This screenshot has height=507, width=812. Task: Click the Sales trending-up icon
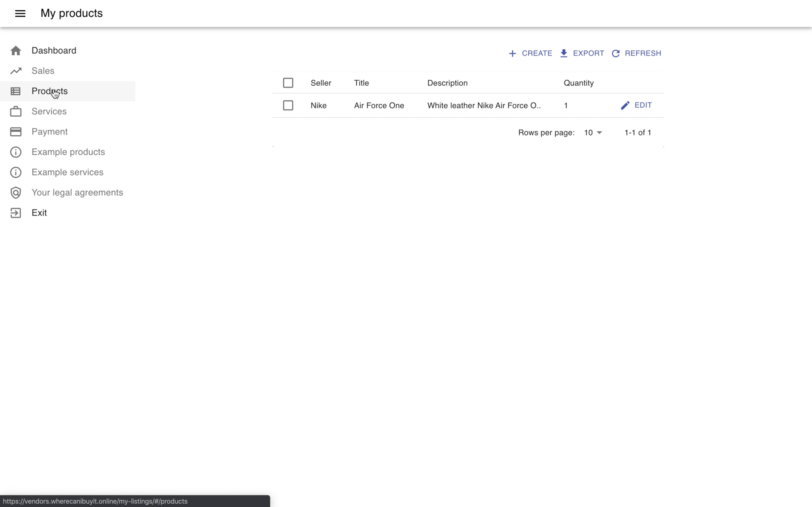pos(16,71)
